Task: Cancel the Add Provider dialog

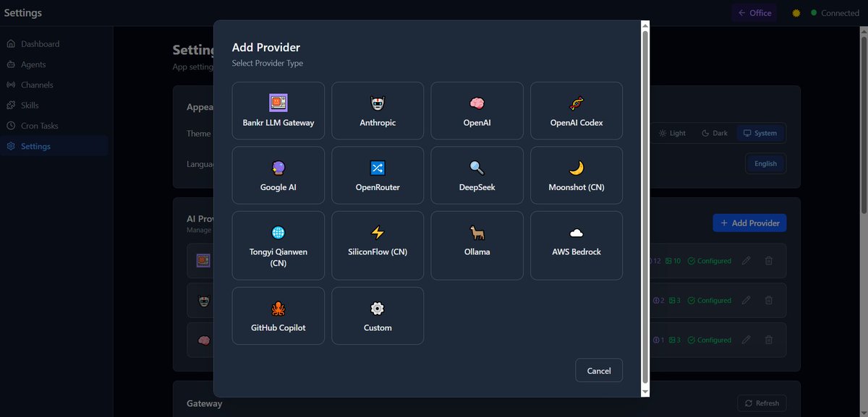Action: [x=599, y=371]
